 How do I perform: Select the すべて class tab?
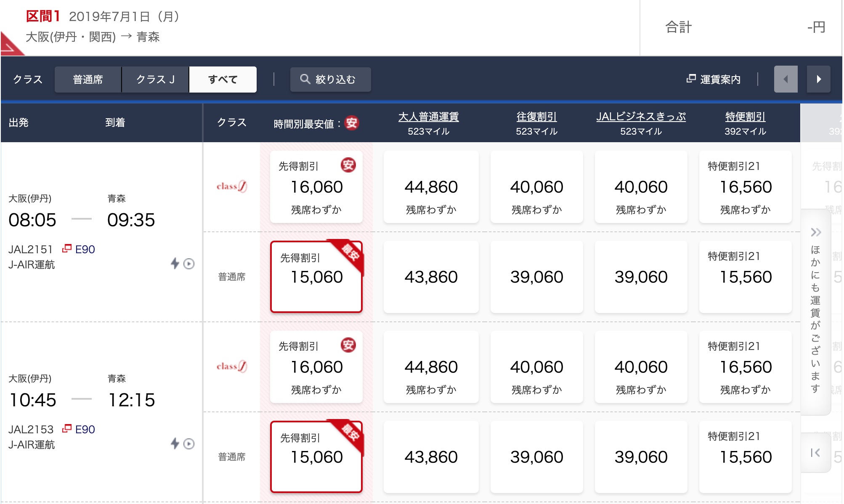click(x=223, y=80)
